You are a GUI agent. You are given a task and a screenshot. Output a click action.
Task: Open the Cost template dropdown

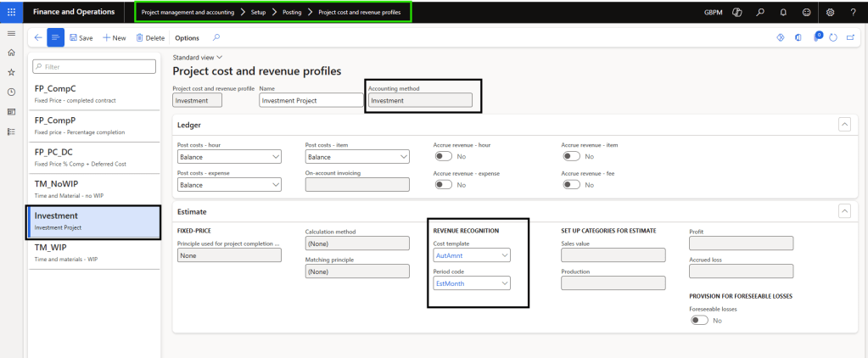click(x=472, y=255)
